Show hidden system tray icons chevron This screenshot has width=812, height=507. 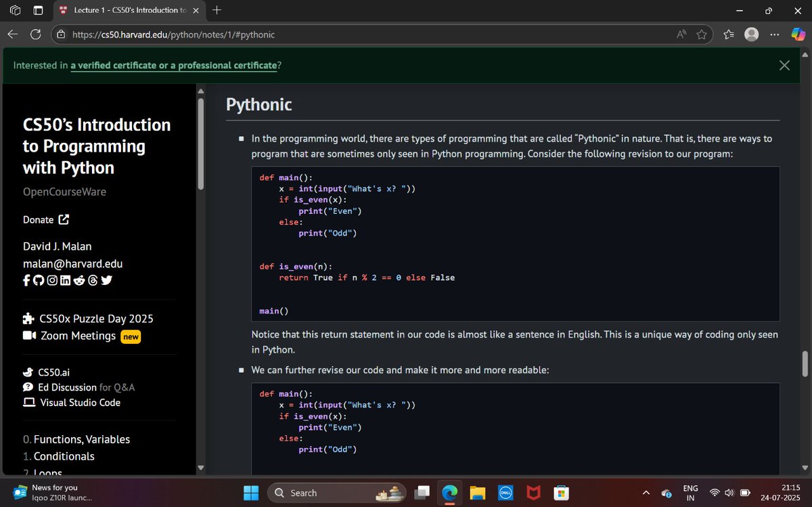coord(646,493)
